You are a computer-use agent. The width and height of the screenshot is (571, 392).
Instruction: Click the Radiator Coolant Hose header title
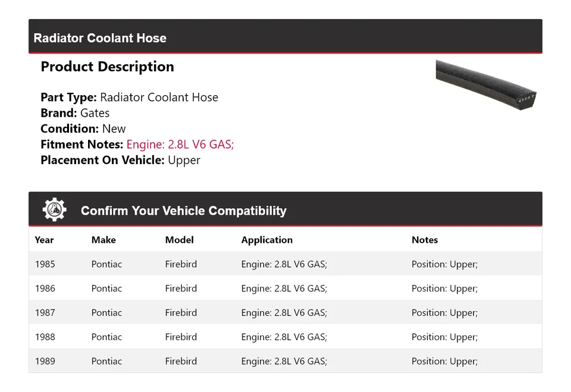point(100,38)
